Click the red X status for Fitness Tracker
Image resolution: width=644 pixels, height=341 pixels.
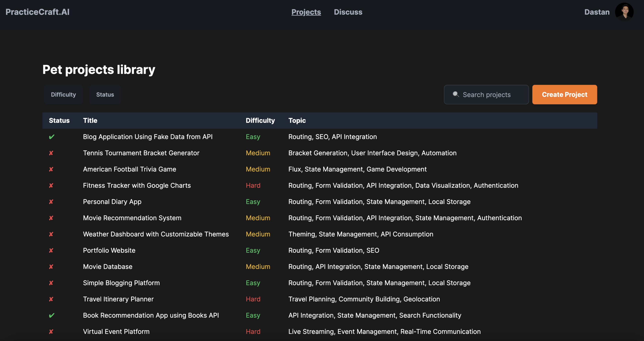coord(51,186)
